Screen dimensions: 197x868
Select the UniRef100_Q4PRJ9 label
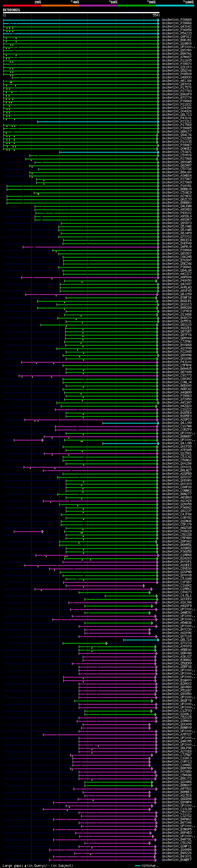(x=177, y=247)
